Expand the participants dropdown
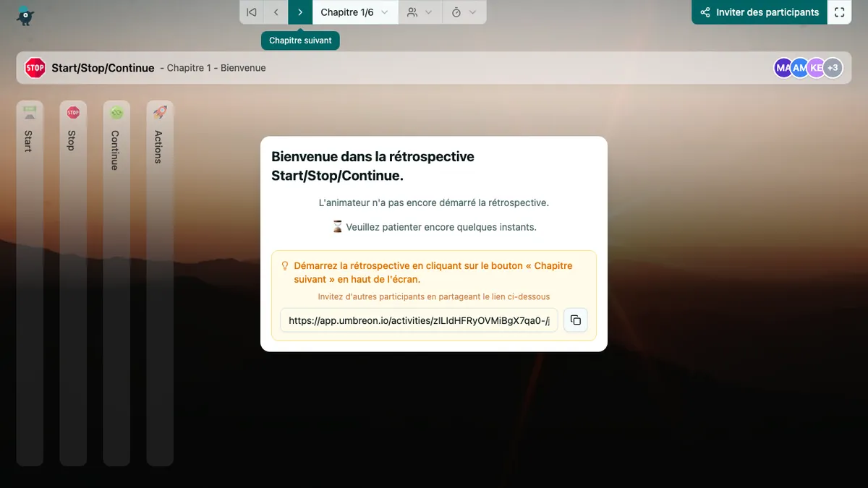 click(420, 12)
